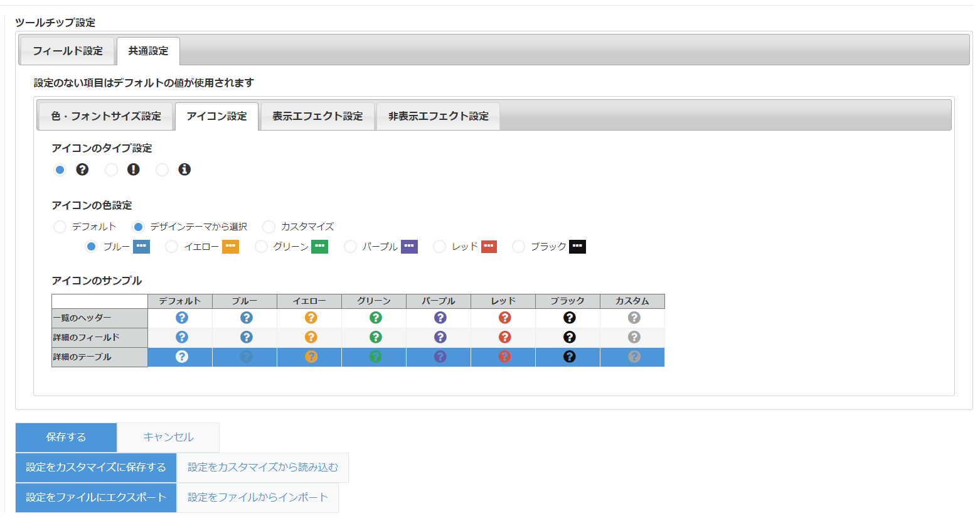Click the ブルー color swatch
This screenshot has height=528, width=980.
click(x=141, y=246)
